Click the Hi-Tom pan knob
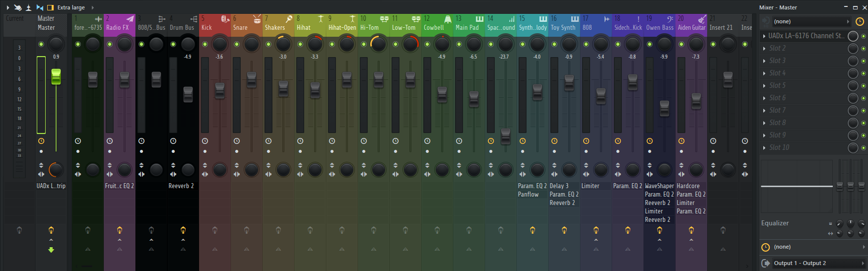Image resolution: width=868 pixels, height=271 pixels. pos(379,44)
